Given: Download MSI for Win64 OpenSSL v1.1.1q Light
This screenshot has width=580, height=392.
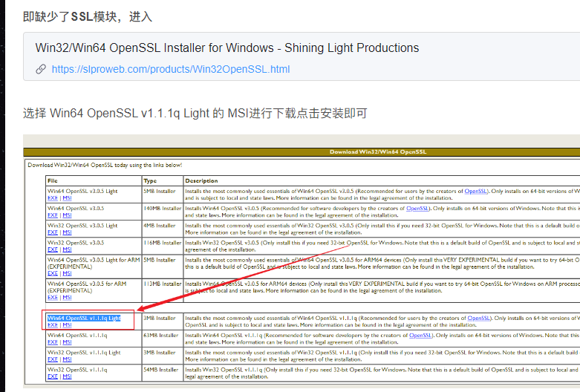Looking at the screenshot, I should click(x=67, y=325).
